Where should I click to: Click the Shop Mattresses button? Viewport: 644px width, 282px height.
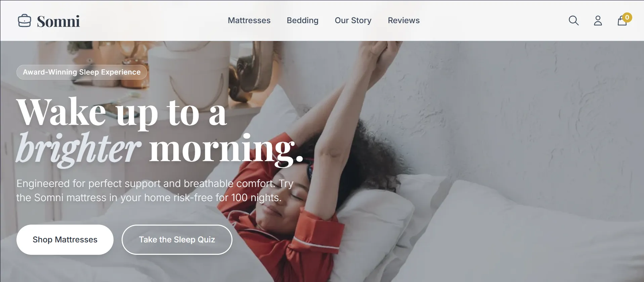click(x=65, y=240)
